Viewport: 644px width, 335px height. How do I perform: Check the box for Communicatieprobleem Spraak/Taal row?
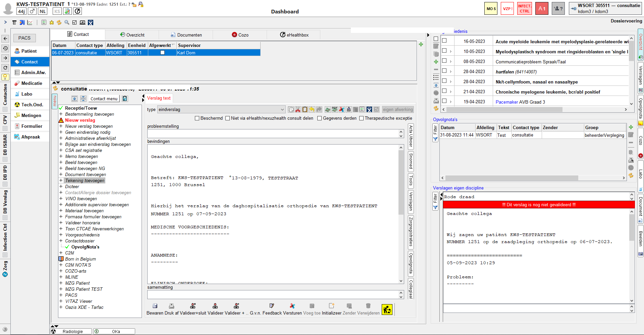[x=444, y=61]
